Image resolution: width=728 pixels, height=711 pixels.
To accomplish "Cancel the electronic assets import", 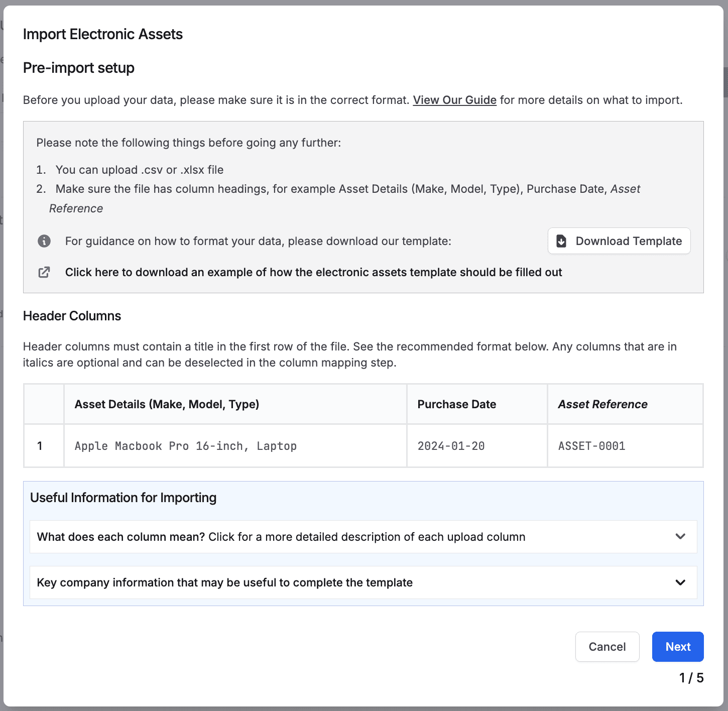I will coord(607,647).
